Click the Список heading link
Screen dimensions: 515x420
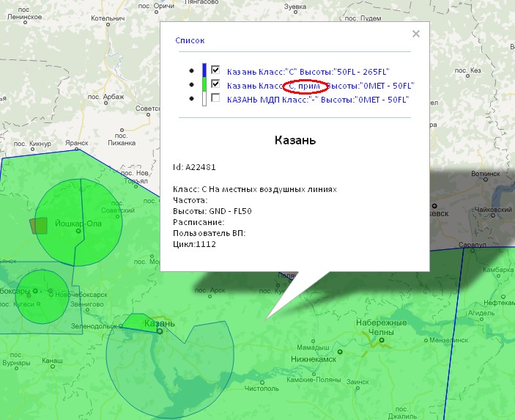tap(190, 41)
